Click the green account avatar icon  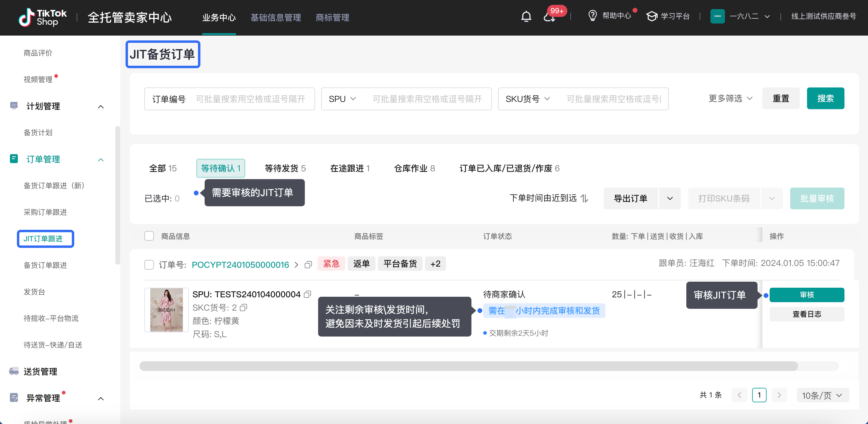(717, 16)
